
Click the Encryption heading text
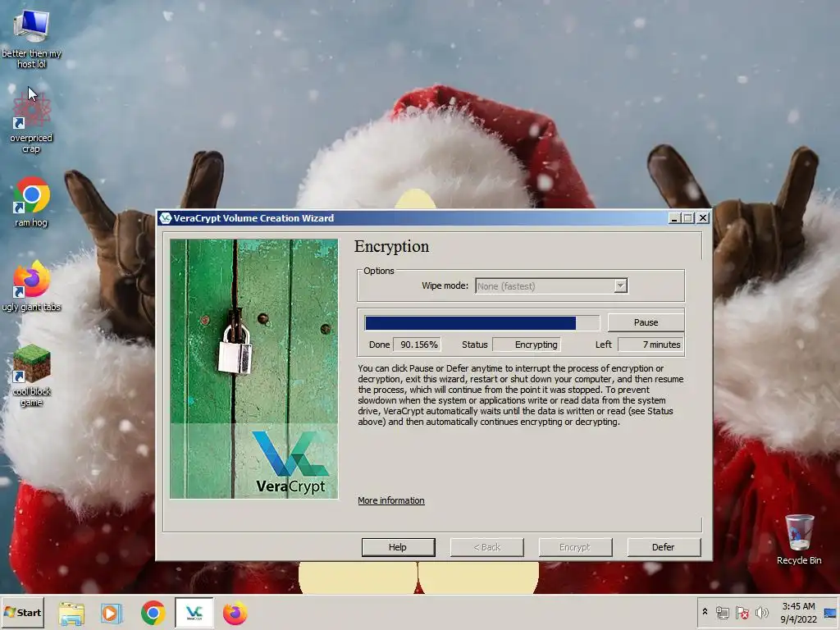[391, 246]
